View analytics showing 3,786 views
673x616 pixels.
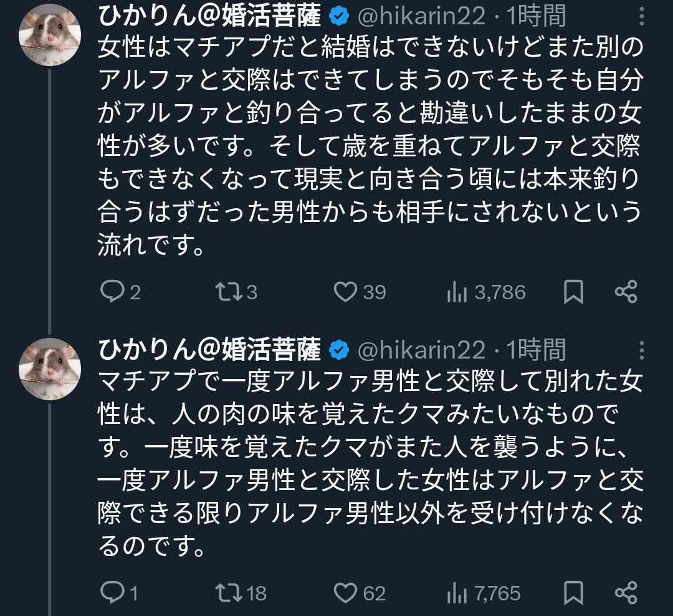click(x=457, y=292)
